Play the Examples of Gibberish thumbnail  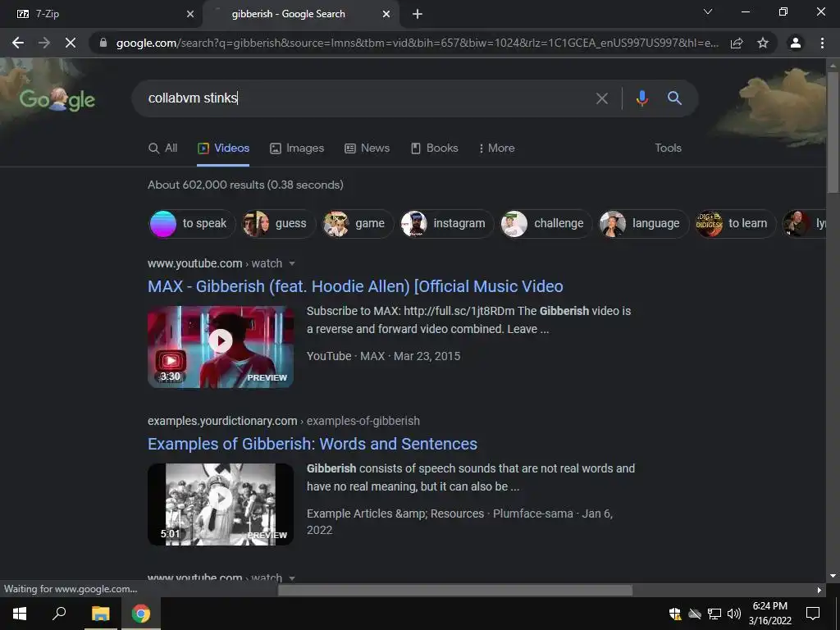(x=221, y=504)
